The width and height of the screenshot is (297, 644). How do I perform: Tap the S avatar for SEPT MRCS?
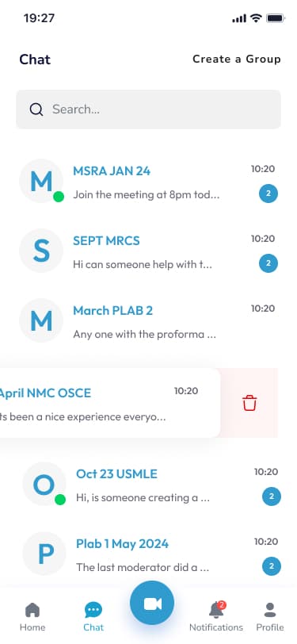click(41, 251)
